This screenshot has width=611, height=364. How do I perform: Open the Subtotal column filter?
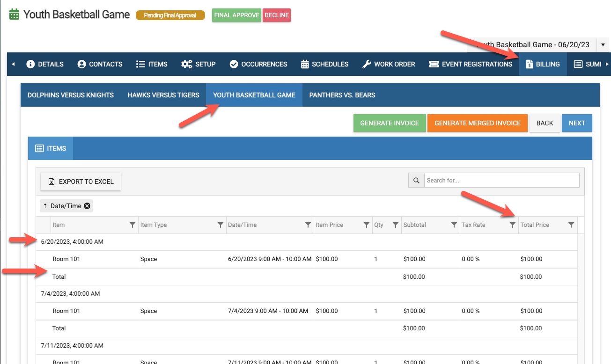pyautogui.click(x=454, y=225)
